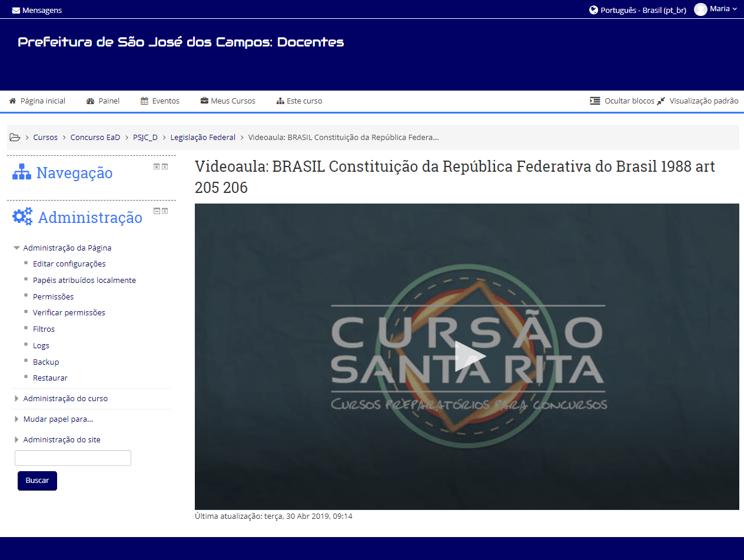Image resolution: width=744 pixels, height=560 pixels.
Task: Expand Administração do site node
Action: tap(16, 439)
